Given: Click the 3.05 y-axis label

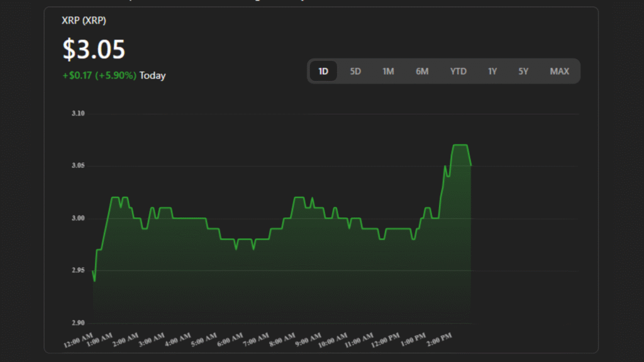Looking at the screenshot, I should 78,165.
